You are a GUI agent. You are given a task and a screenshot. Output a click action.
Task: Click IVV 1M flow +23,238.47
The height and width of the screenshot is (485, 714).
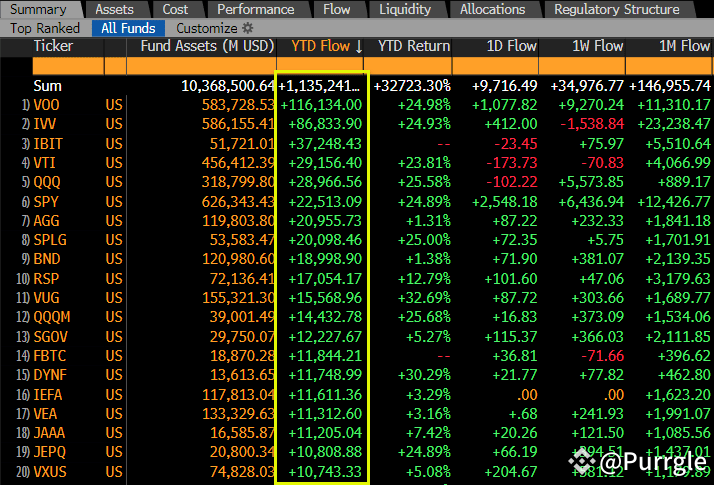(x=673, y=124)
